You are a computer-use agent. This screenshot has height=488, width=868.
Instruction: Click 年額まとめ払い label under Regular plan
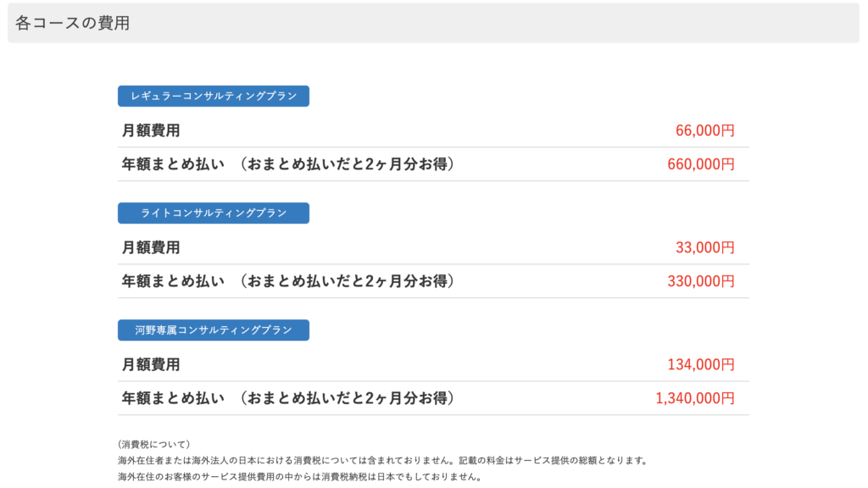coord(173,164)
